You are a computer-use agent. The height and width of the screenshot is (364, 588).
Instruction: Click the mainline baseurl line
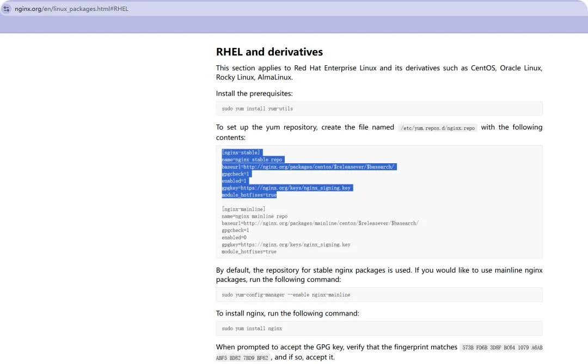coord(320,224)
